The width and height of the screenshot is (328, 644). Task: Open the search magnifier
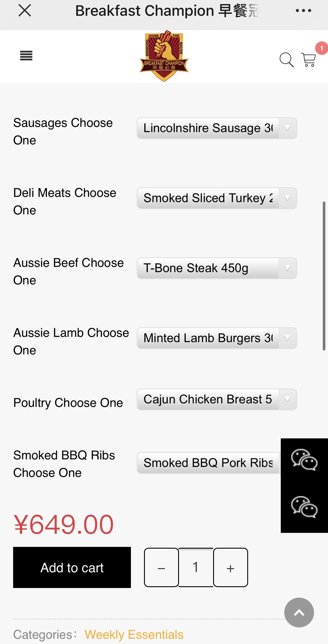tap(286, 60)
